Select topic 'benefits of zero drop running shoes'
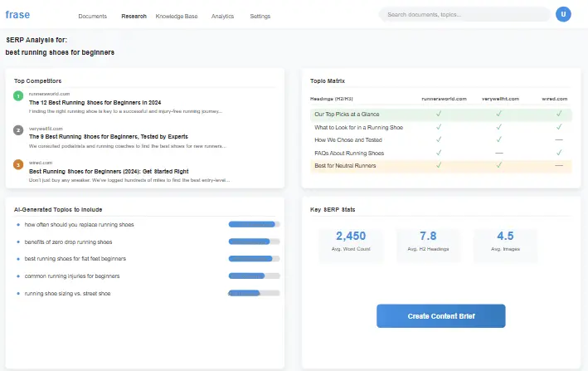588x371 pixels. pyautogui.click(x=68, y=242)
